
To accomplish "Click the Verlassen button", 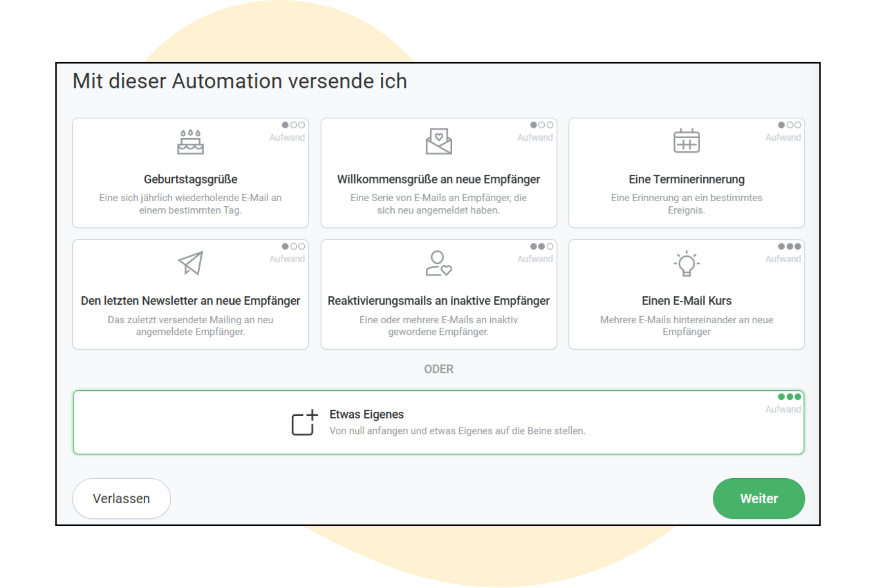I will click(x=121, y=499).
